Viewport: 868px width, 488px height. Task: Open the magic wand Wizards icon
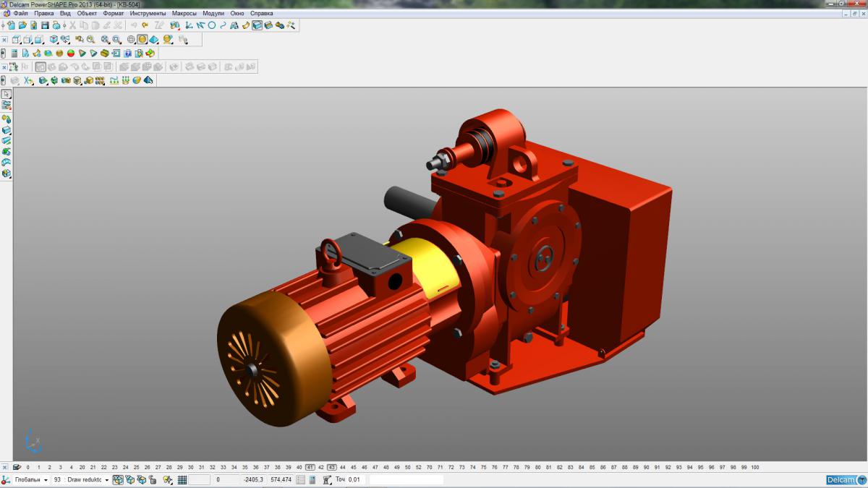tap(291, 25)
